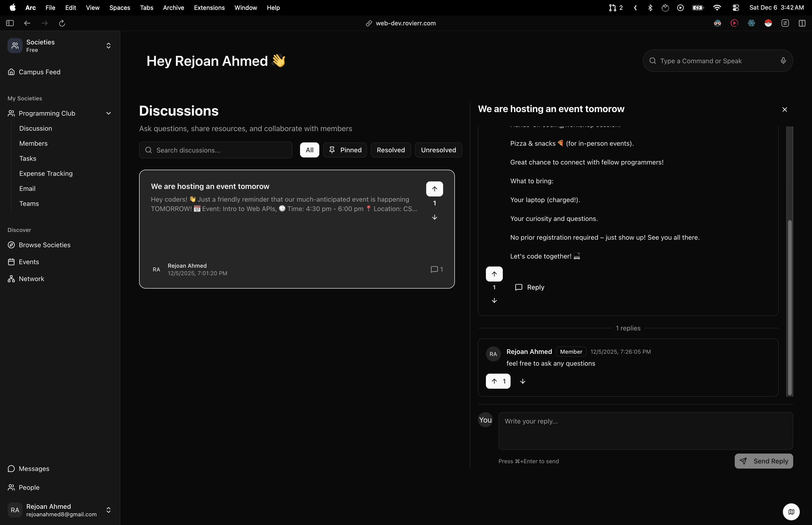Open the Societies workspace switcher
Viewport: 812px width, 525px height.
coord(108,46)
